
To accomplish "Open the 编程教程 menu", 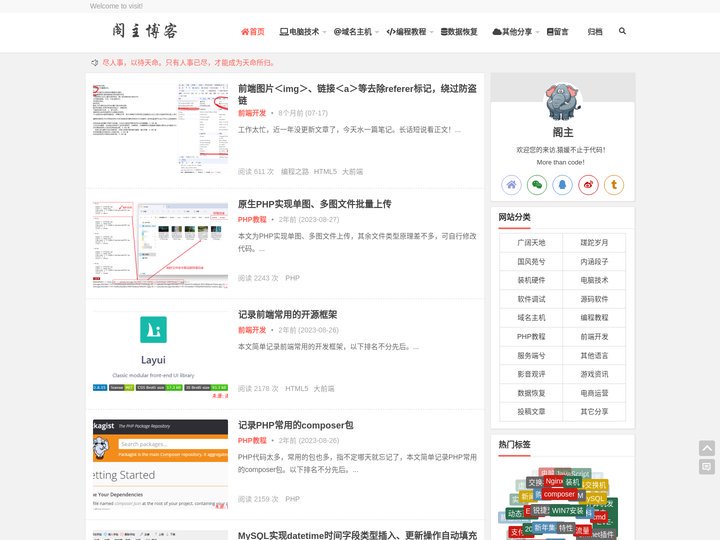I will [x=406, y=32].
